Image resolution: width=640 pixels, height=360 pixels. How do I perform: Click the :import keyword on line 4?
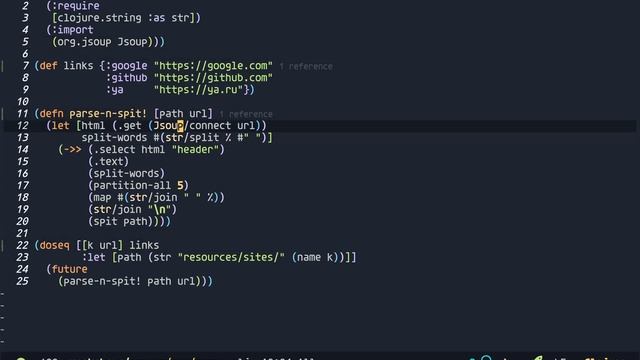pos(73,30)
